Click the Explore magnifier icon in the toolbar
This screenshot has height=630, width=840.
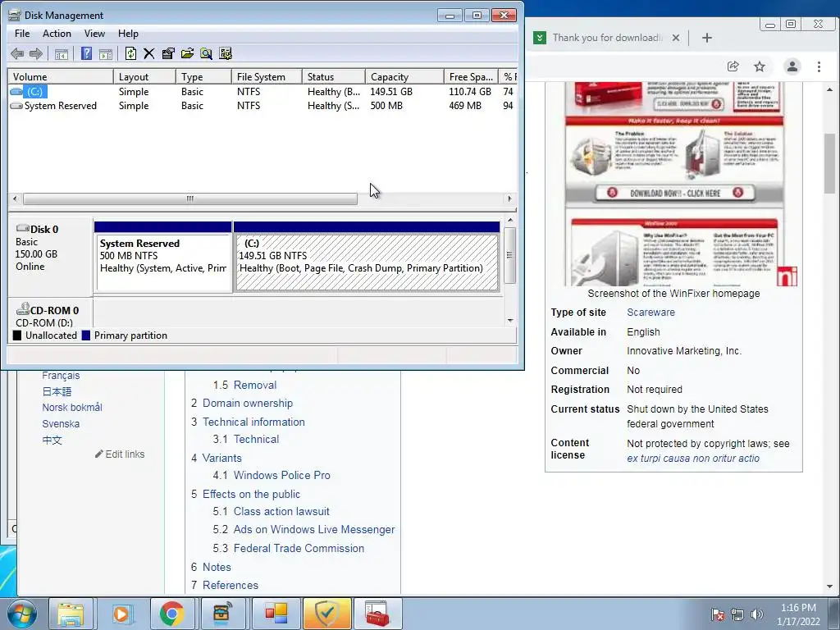point(206,53)
